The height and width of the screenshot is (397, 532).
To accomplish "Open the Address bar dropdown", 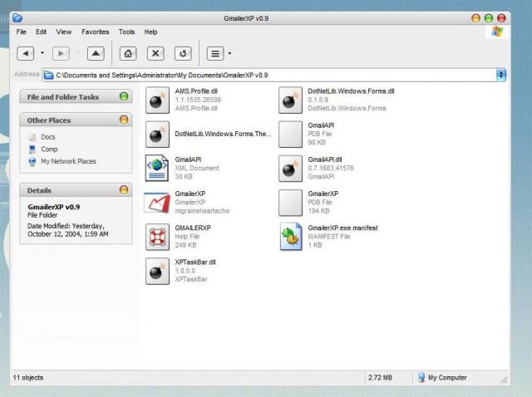I will tap(501, 75).
